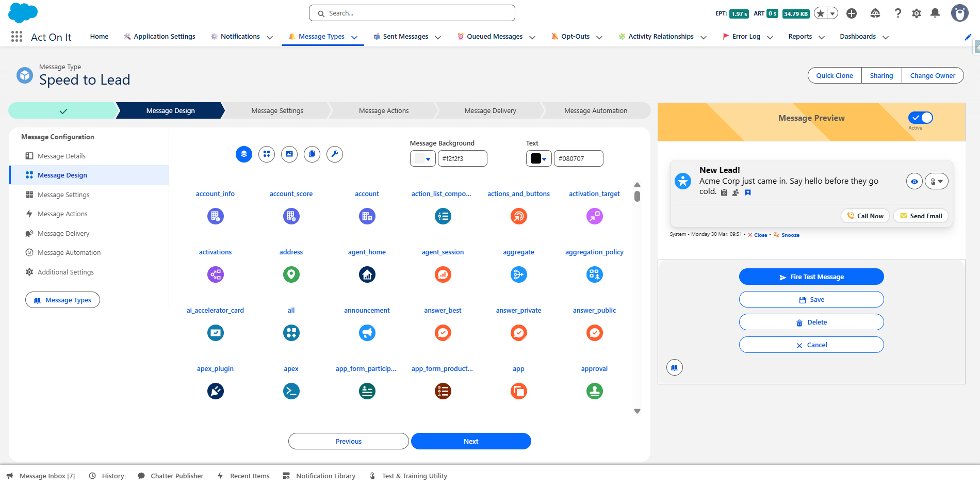Image resolution: width=980 pixels, height=485 pixels.
Task: Toggle the Active switch on Message Preview
Action: click(920, 118)
